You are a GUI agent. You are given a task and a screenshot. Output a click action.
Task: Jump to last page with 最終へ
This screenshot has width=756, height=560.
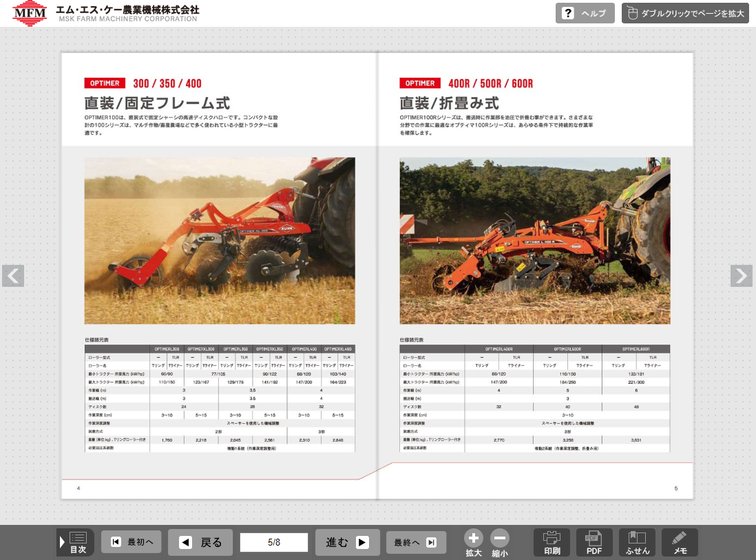click(416, 542)
